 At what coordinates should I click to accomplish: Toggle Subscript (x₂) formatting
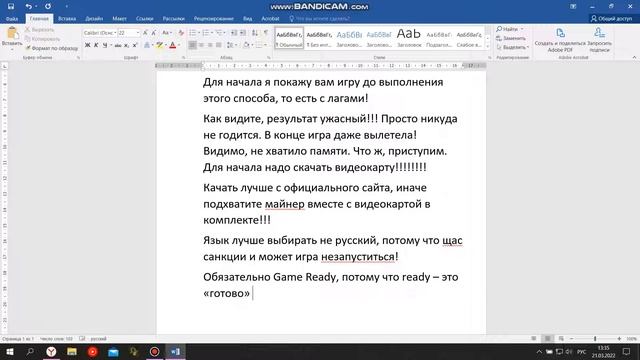[x=127, y=45]
